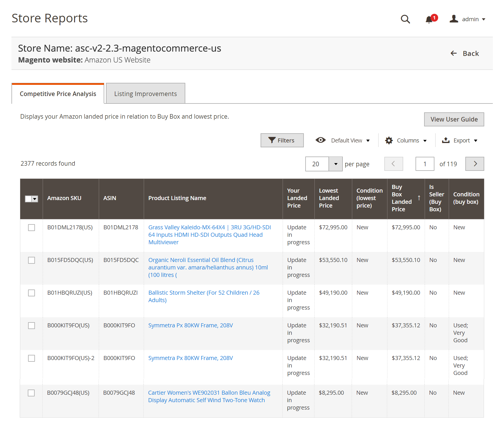Click the Export upload icon
This screenshot has height=446, width=504.
[x=446, y=140]
